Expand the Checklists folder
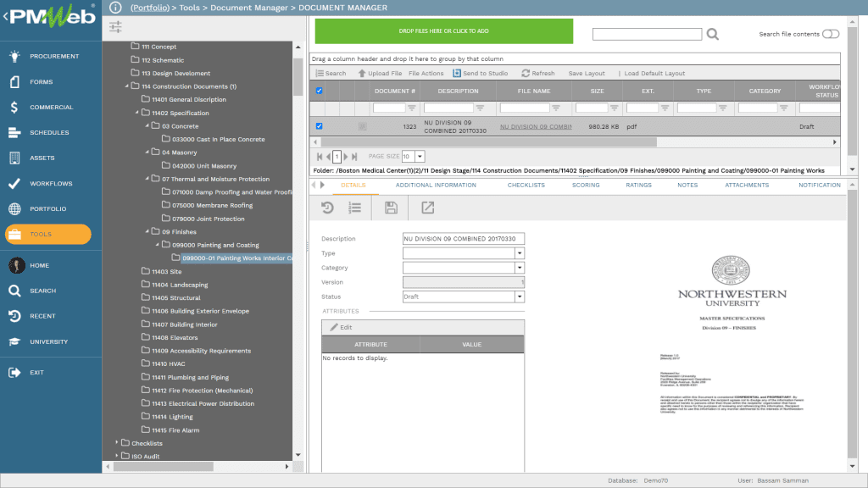 (x=117, y=442)
